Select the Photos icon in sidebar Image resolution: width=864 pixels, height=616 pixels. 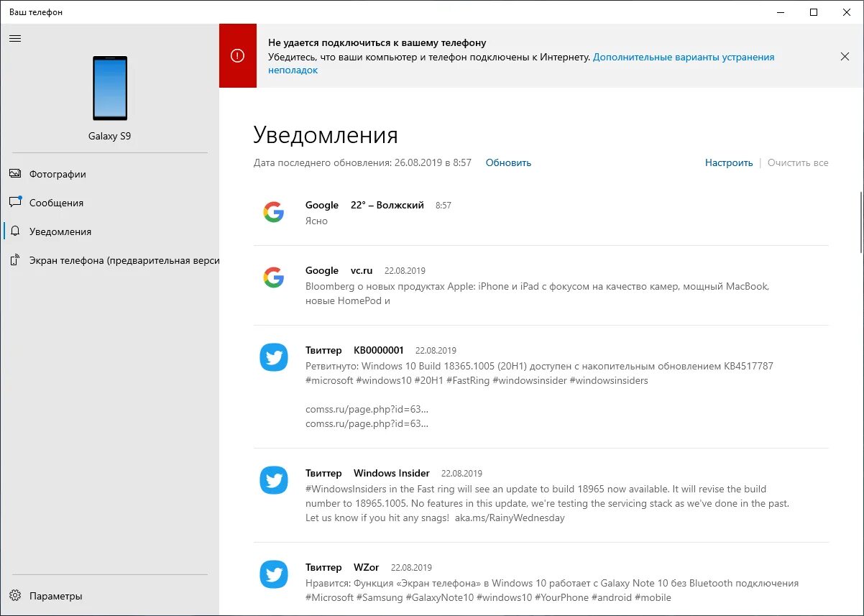pyautogui.click(x=15, y=174)
